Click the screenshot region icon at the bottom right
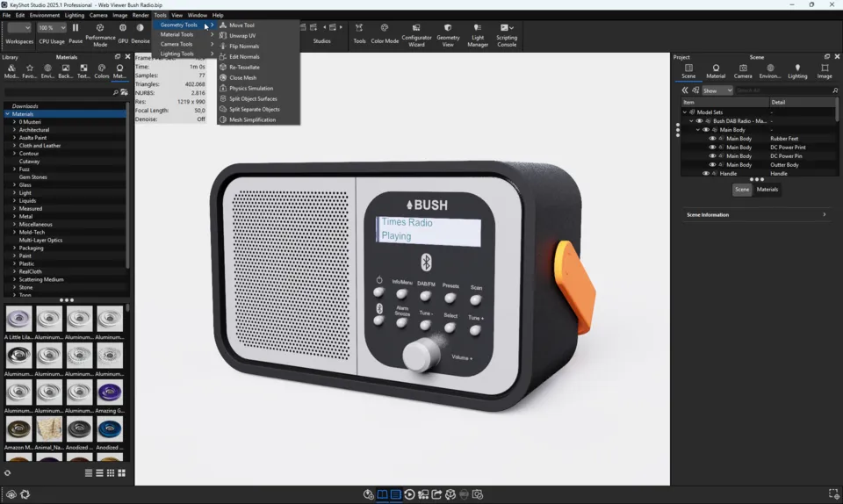 tap(833, 493)
